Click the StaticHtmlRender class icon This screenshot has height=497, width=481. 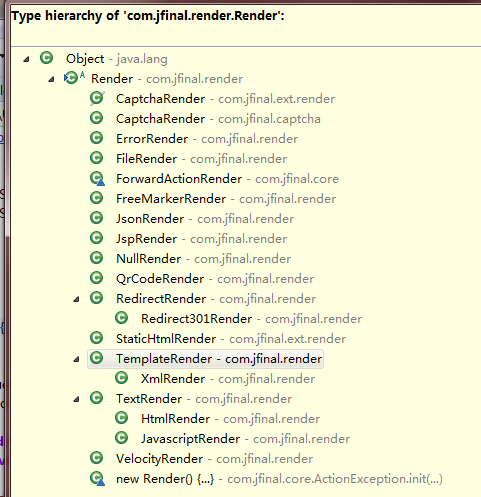[97, 338]
